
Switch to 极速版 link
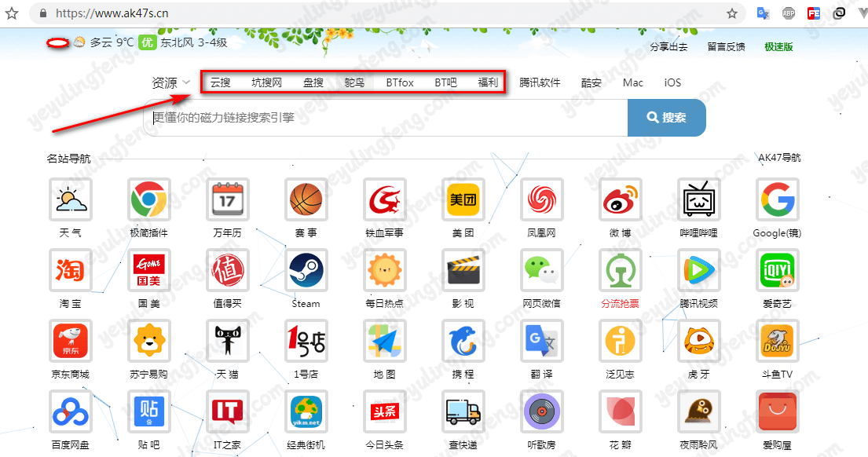tap(779, 47)
